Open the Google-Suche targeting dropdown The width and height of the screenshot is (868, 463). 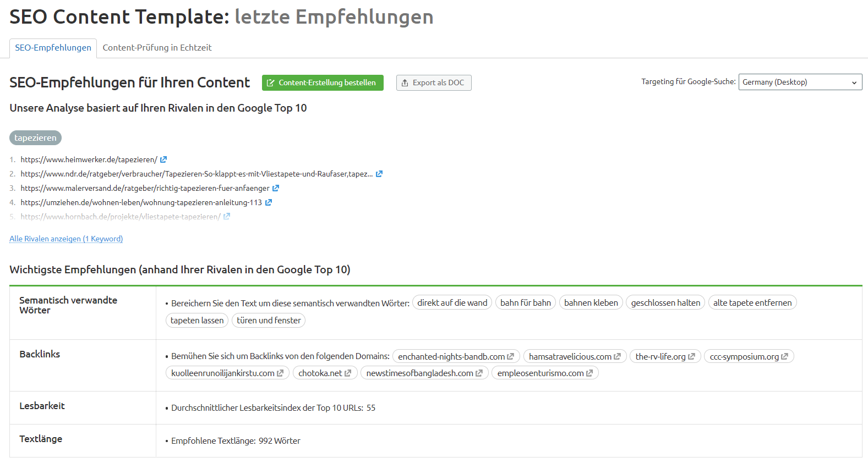coord(800,82)
